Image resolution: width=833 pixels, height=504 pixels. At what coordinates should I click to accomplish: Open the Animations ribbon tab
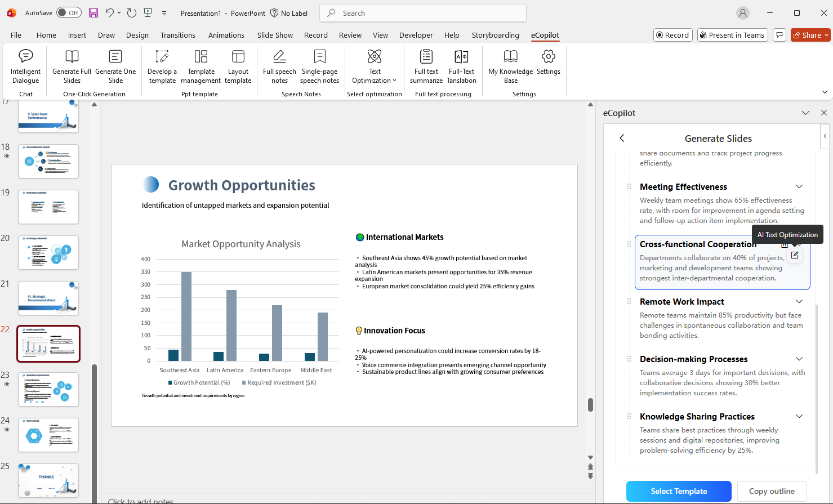click(226, 34)
